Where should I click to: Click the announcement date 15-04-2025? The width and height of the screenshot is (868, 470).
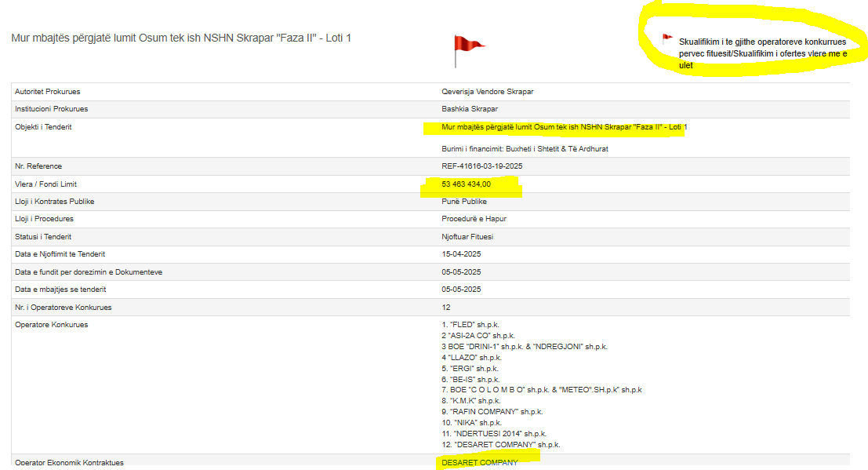click(461, 254)
